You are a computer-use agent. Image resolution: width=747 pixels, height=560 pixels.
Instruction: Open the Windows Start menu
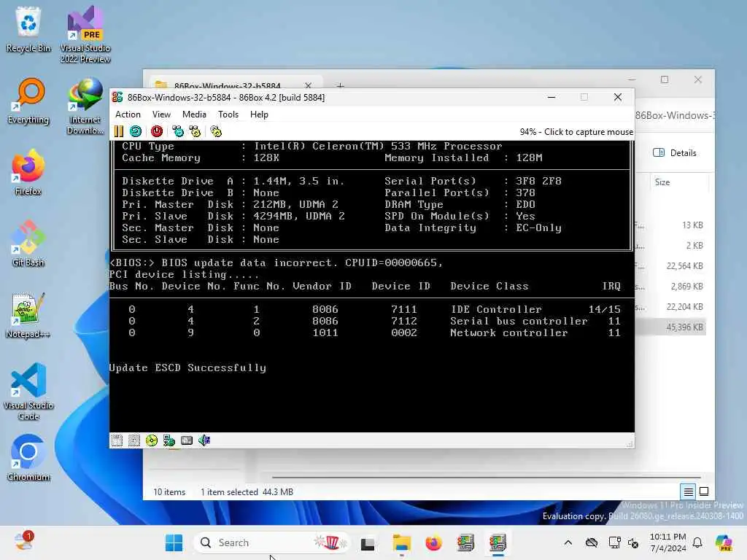tap(174, 542)
